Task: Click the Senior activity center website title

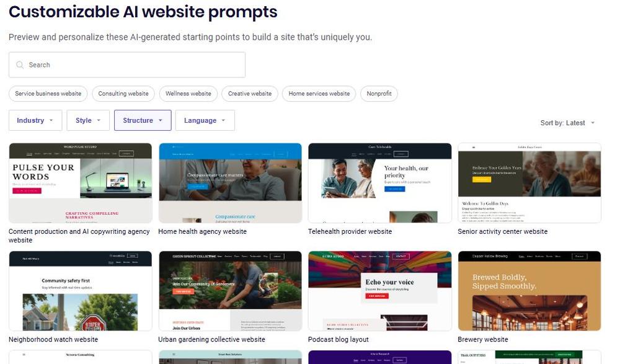Action: click(503, 231)
